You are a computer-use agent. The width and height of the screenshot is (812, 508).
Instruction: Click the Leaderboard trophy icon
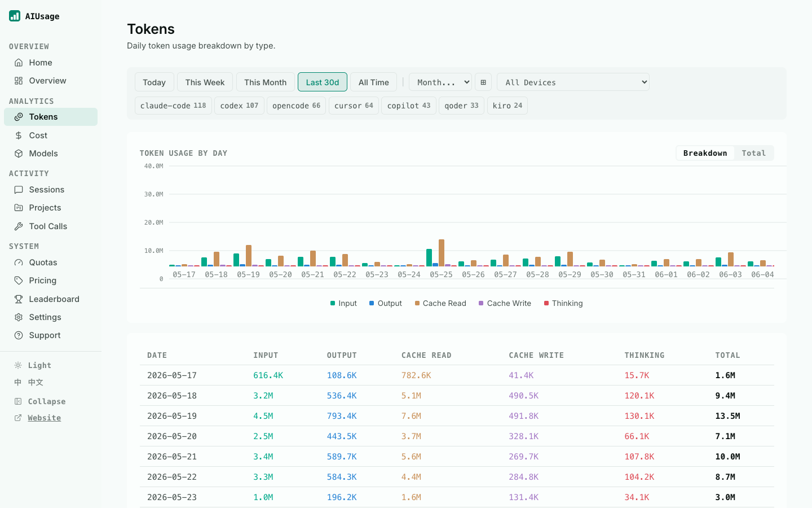19,299
